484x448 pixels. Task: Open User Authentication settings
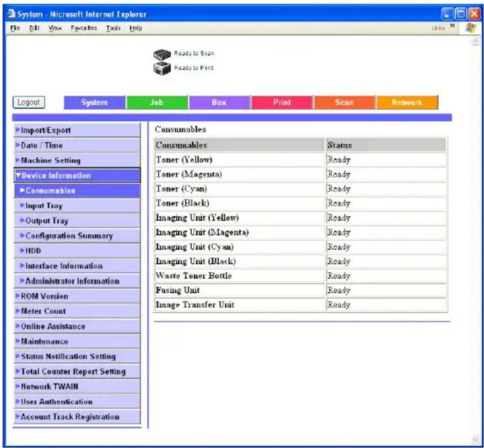[x=77, y=402]
